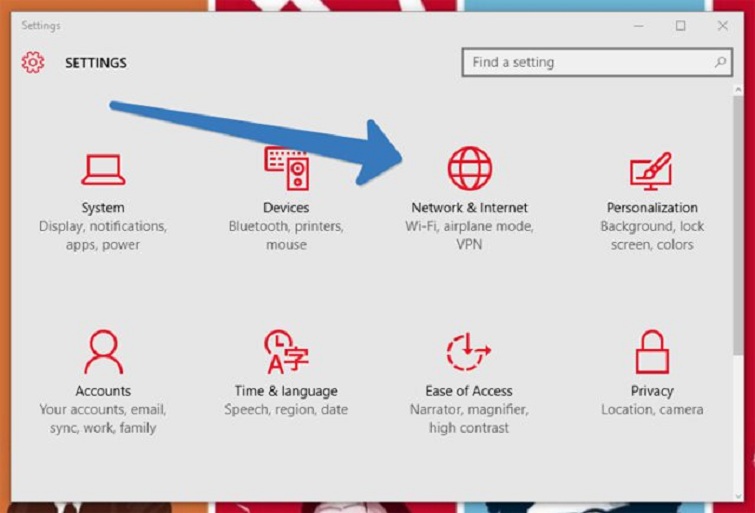Image resolution: width=755 pixels, height=513 pixels.
Task: Open the Devices keyboard and speaker icon
Action: click(x=286, y=169)
